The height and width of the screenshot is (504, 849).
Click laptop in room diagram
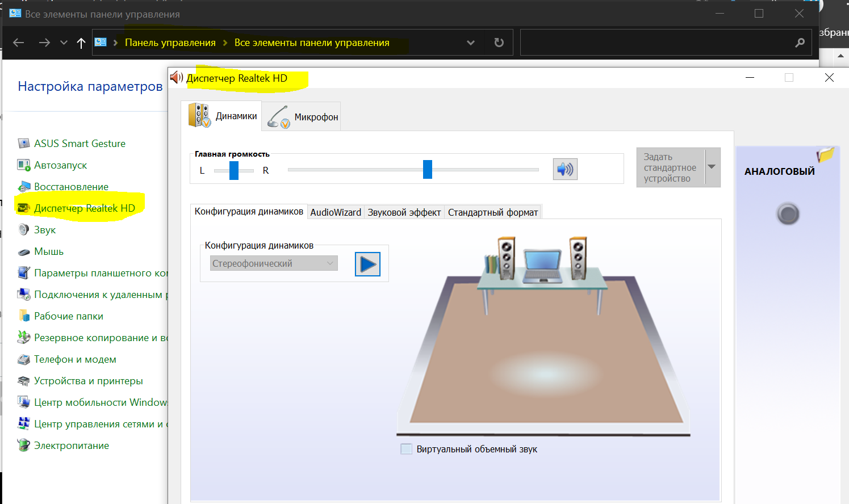point(541,265)
